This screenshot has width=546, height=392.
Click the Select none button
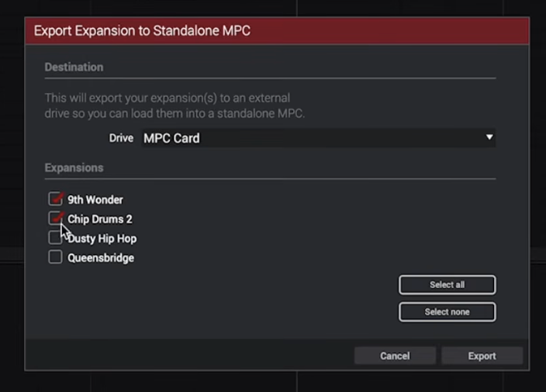(x=447, y=312)
